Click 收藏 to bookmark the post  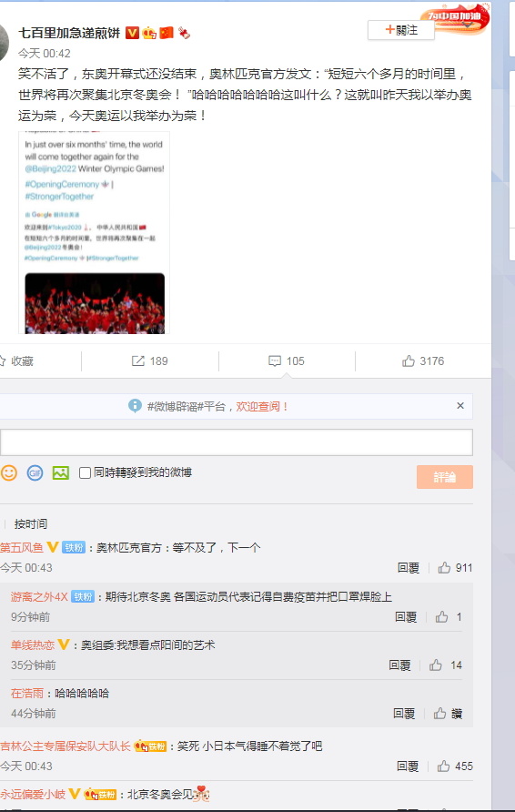point(16,361)
